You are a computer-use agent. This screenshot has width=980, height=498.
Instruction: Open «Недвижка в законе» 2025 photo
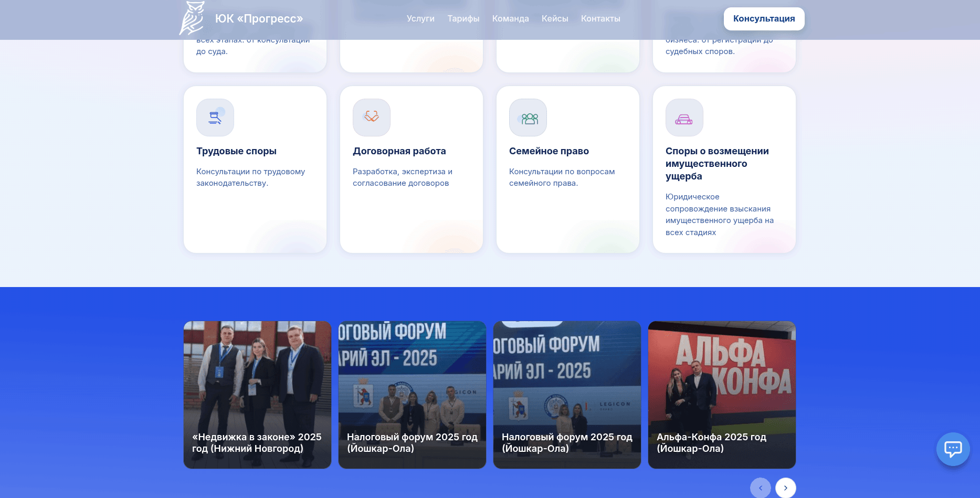click(257, 395)
